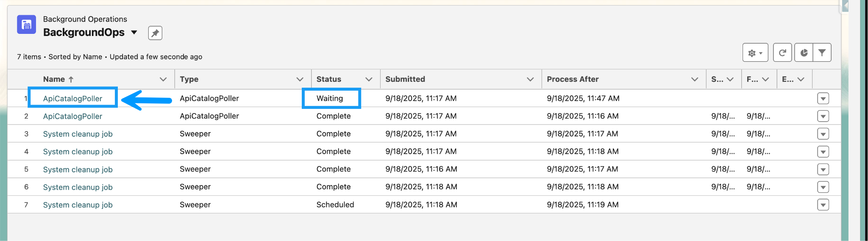Open row actions for row 4 cleanup job

823,152
